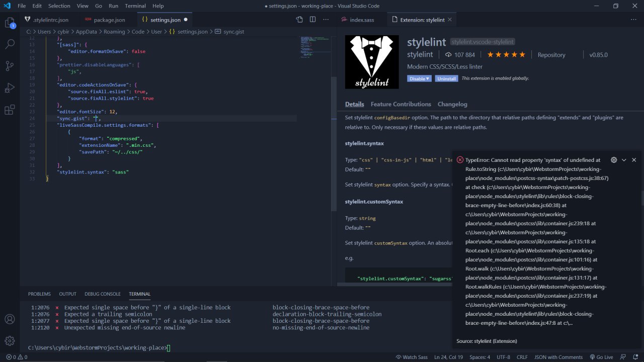This screenshot has width=644, height=362.
Task: Click the terminal command prompt line
Action: pos(99,348)
